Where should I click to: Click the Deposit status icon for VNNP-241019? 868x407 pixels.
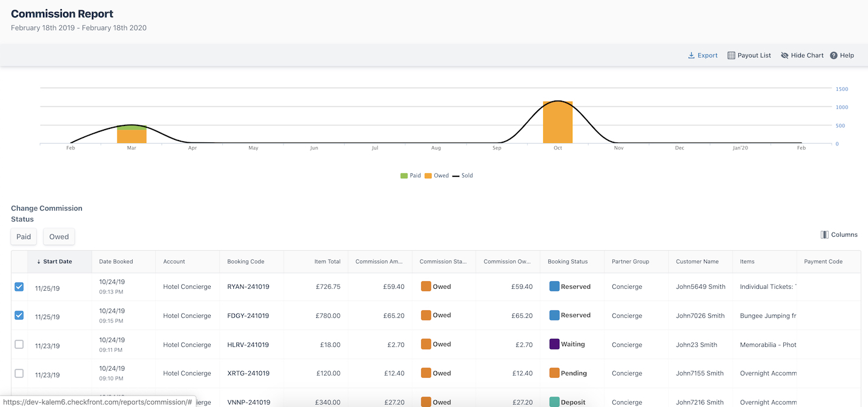(554, 402)
